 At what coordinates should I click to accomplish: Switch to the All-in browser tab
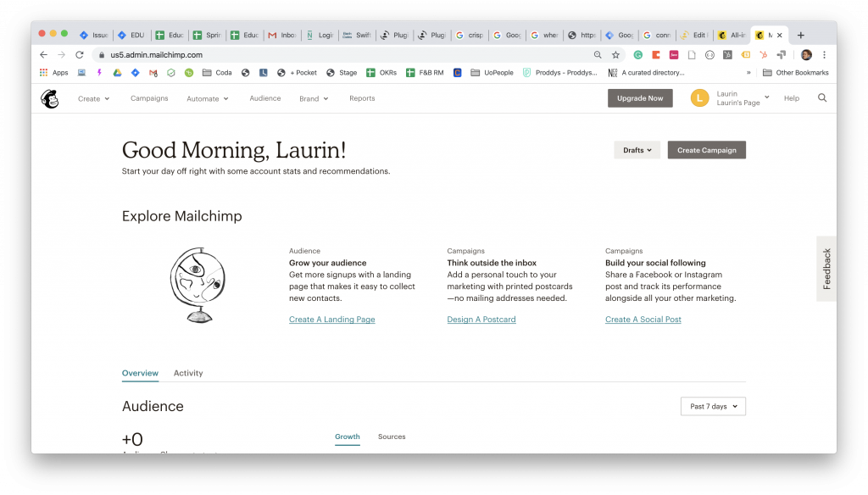coord(732,36)
